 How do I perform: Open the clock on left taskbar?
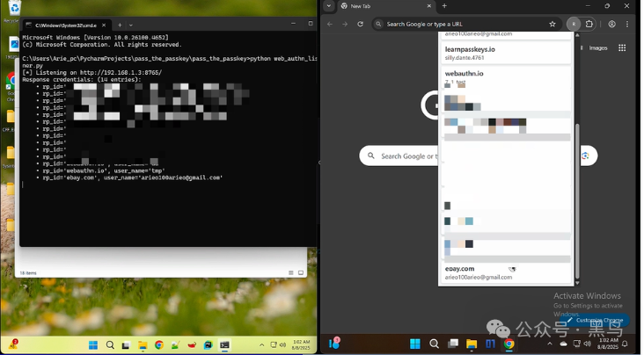click(301, 344)
